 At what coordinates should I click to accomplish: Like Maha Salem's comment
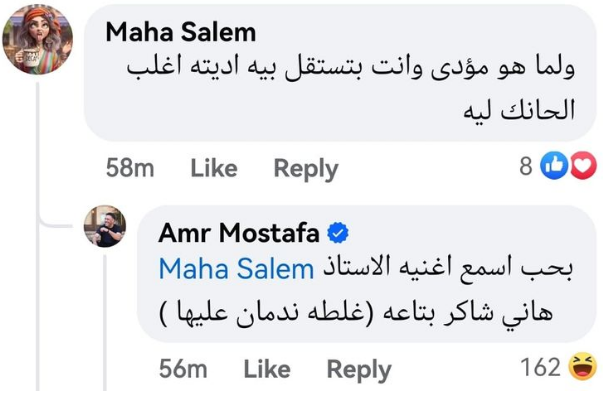pos(214,168)
